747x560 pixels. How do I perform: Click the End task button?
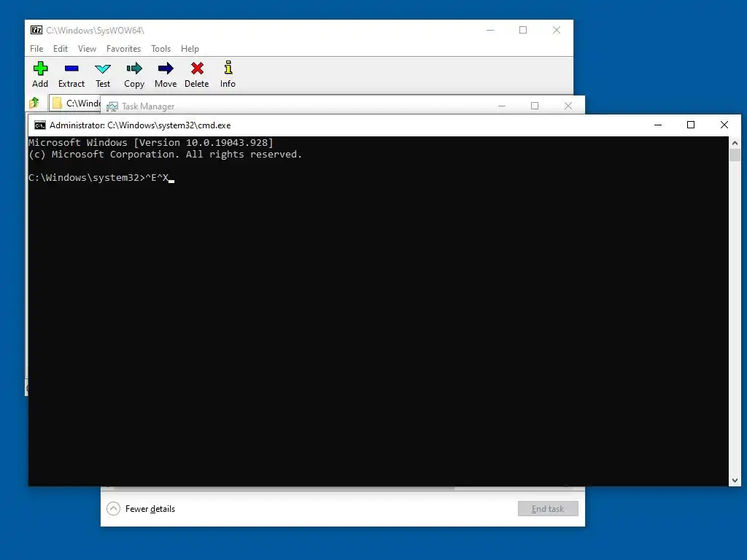[x=548, y=509]
